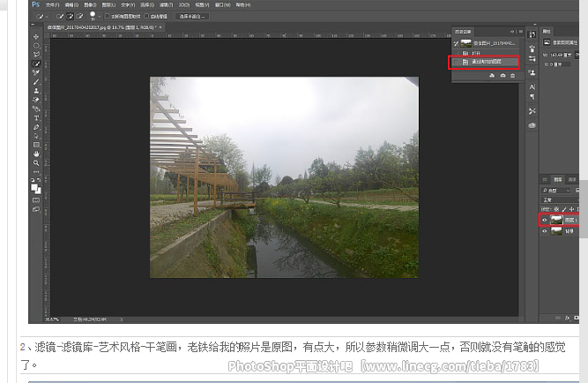588x383 pixels.
Task: Switch to Layers tab
Action: [x=558, y=180]
